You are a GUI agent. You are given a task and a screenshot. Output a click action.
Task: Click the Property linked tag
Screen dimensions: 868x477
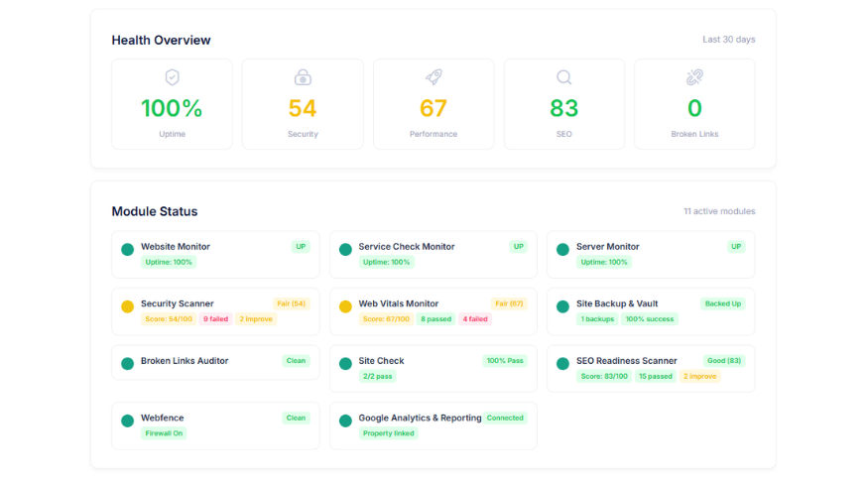pos(389,433)
